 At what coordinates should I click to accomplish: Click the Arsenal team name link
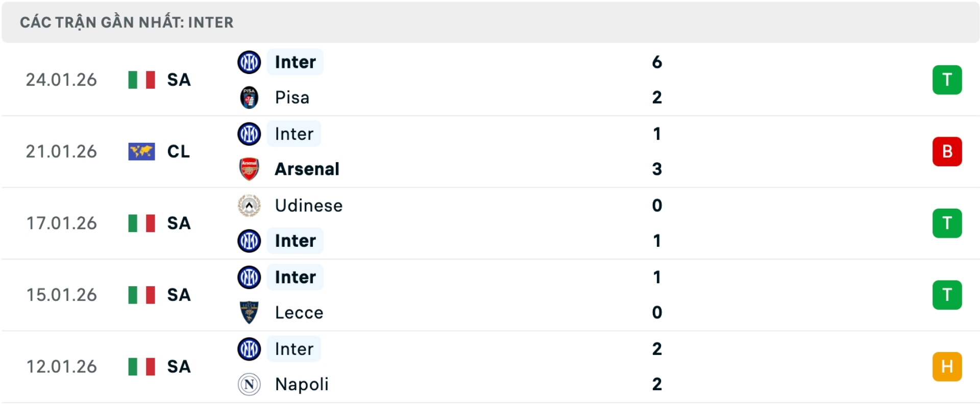click(x=307, y=169)
